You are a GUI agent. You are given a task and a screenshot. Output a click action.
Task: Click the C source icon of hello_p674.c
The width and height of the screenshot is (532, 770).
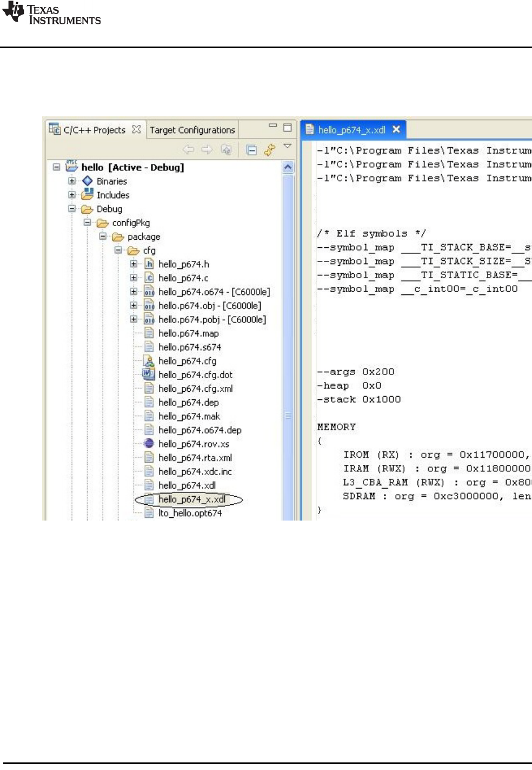pyautogui.click(x=149, y=278)
